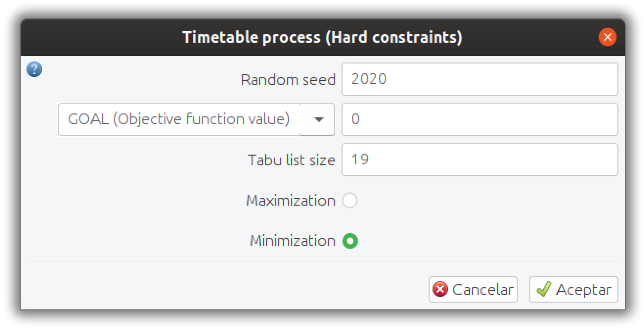Click the Random seed field showing 2020
Viewport: 644px width, 328px height.
[480, 79]
